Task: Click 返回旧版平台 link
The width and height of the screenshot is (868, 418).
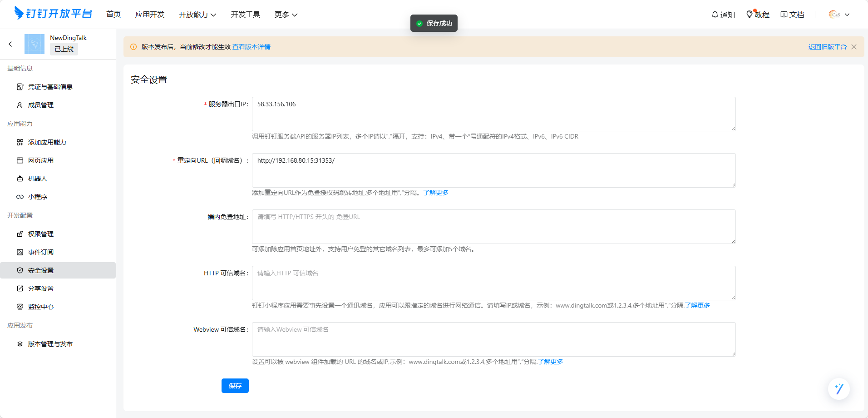Action: pos(827,47)
